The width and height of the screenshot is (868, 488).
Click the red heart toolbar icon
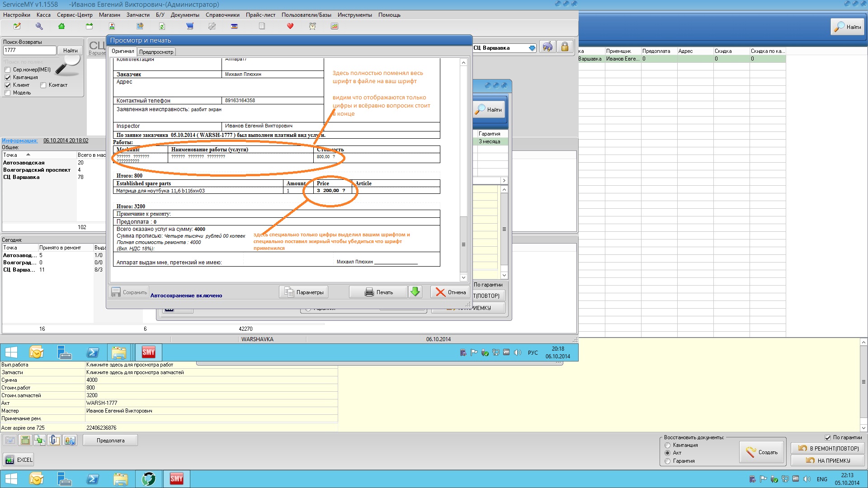click(x=290, y=26)
